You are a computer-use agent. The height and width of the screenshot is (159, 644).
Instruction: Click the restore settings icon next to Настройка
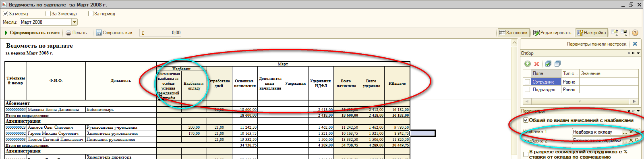[615, 33]
